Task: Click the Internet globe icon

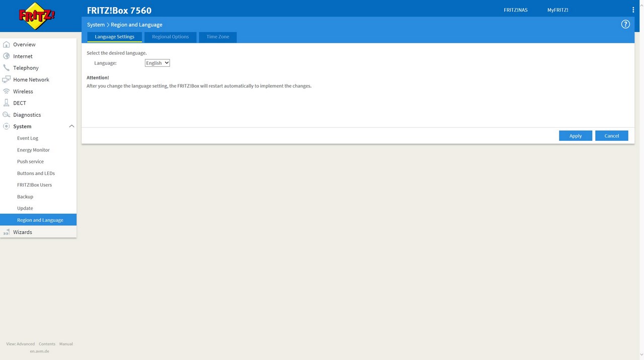Action: point(7,56)
